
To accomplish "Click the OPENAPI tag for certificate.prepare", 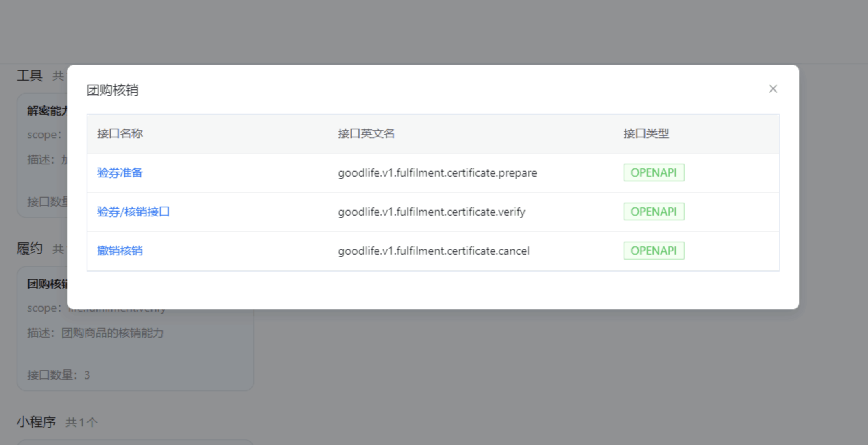I will click(653, 173).
